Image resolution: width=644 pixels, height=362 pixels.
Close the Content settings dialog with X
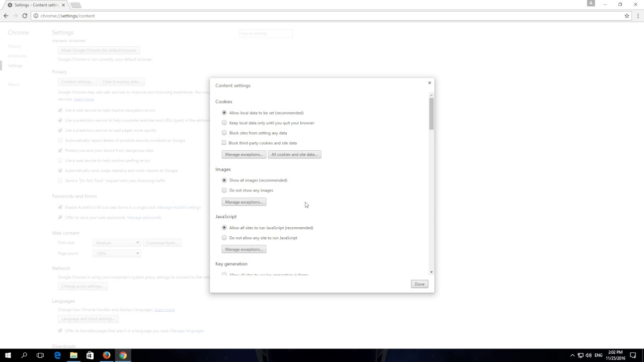(429, 82)
